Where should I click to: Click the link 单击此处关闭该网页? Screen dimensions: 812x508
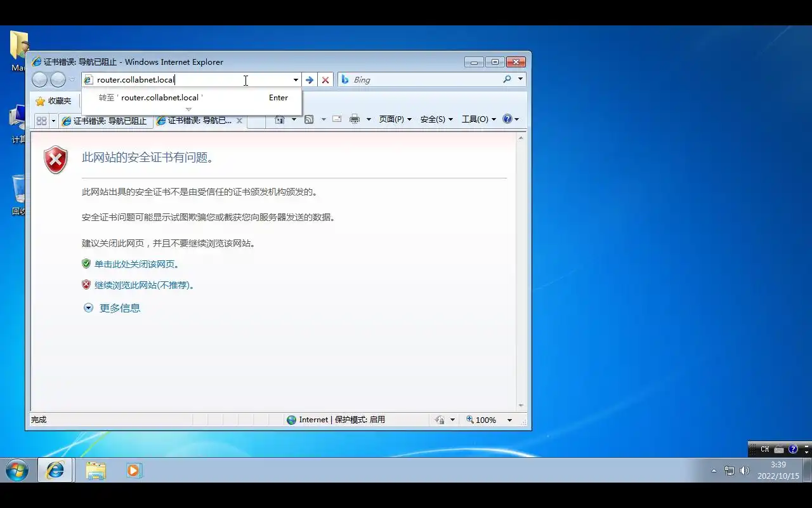click(137, 264)
